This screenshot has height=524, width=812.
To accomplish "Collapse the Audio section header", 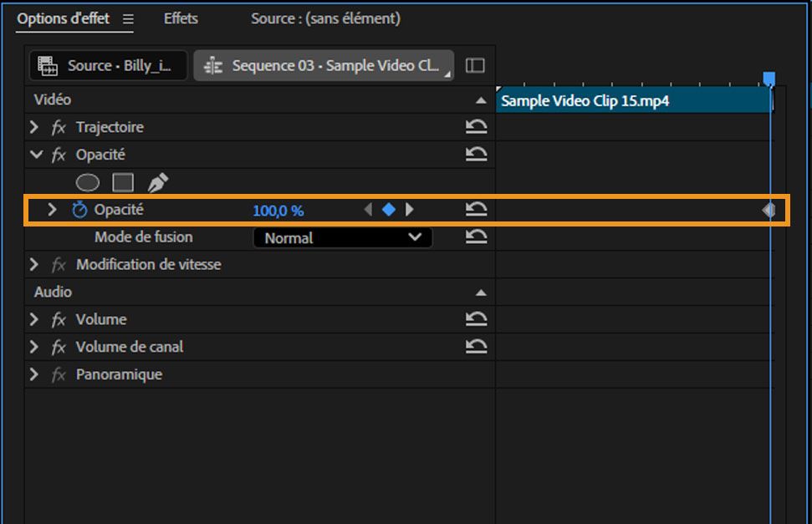I will (483, 292).
